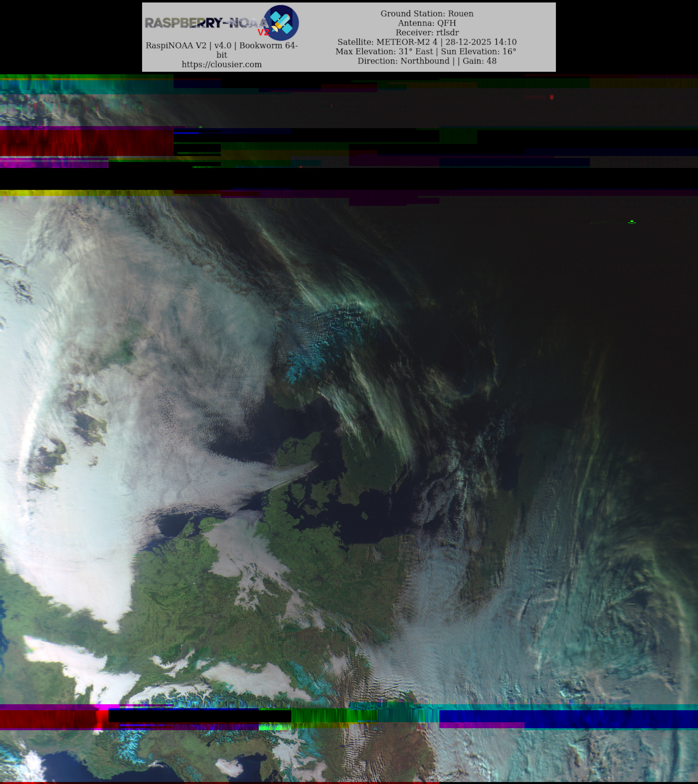Click the Antenna: QFH line
Screen dimensions: 698x784
pos(427,23)
